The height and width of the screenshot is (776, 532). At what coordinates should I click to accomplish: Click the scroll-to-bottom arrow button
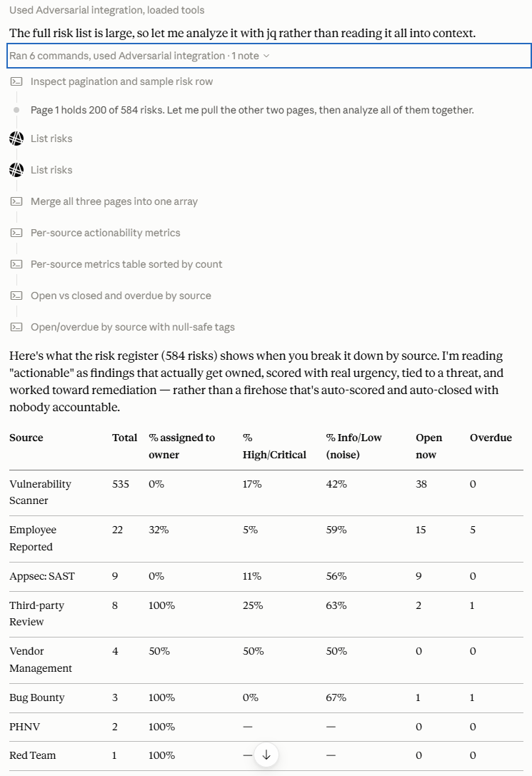[266, 755]
